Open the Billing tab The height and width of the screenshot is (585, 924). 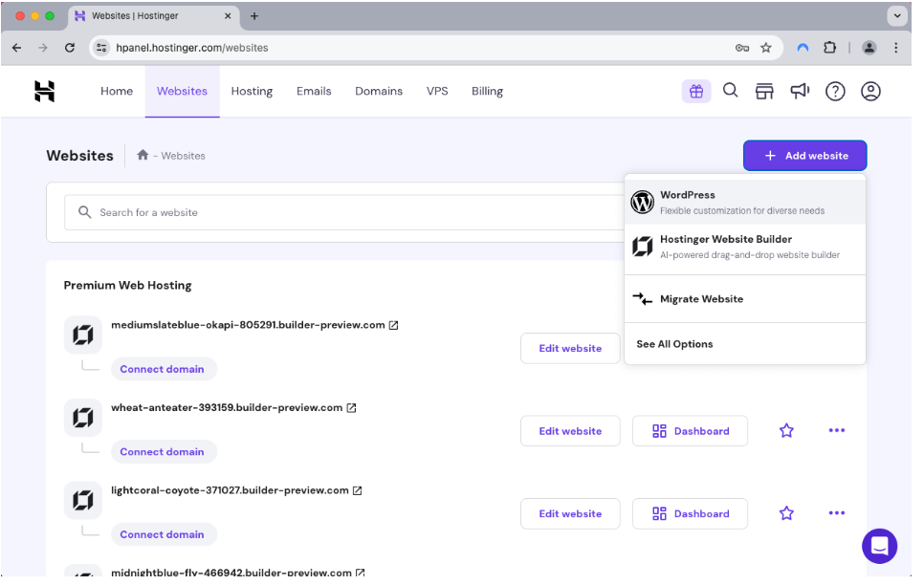pos(487,92)
